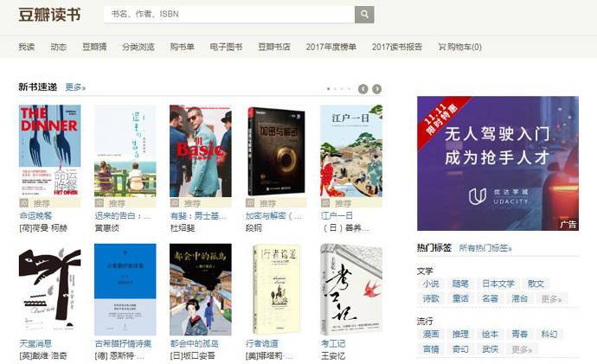597x364 pixels.
Task: Advance to next new books slide
Action: (x=377, y=88)
